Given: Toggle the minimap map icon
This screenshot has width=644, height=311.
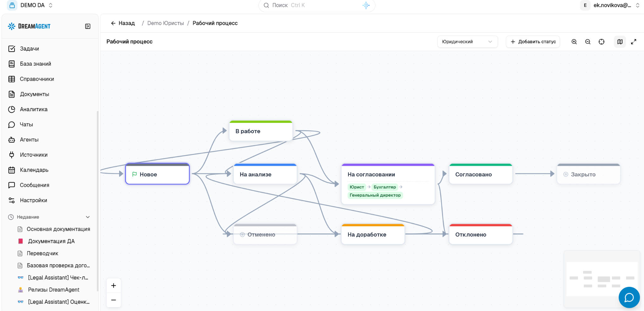Looking at the screenshot, I should click(620, 42).
